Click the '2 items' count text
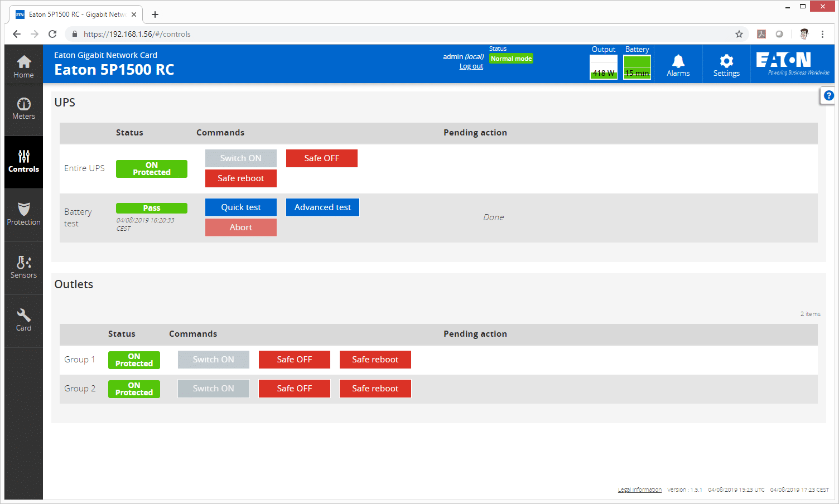The height and width of the screenshot is (504, 839). pos(811,314)
